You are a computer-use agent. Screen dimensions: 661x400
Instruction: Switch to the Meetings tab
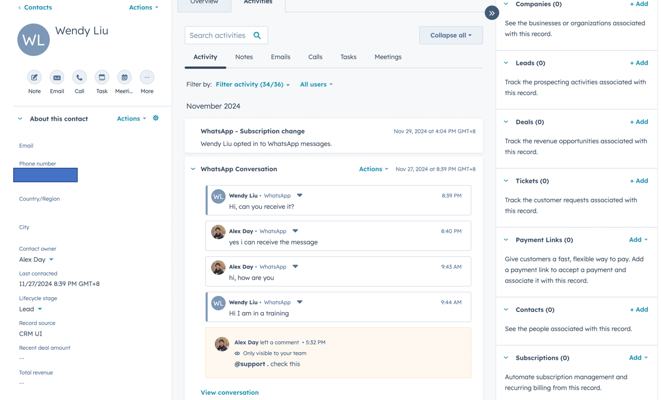click(x=388, y=57)
